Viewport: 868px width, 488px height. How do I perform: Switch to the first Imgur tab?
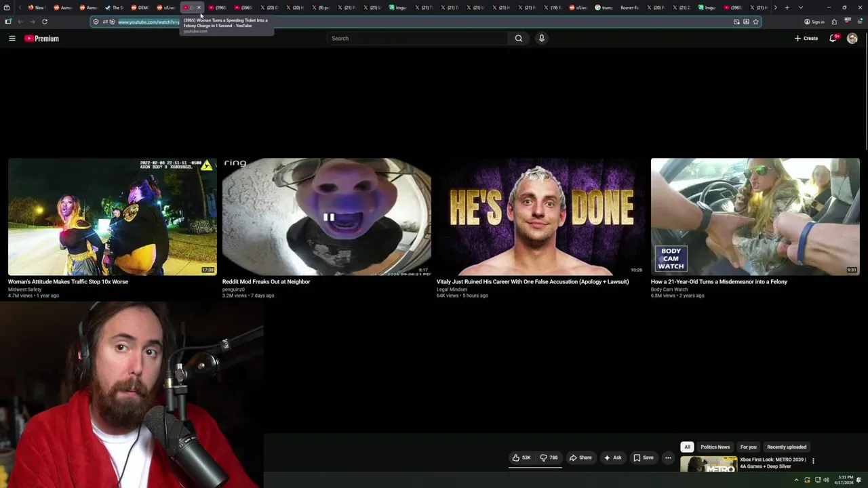(x=397, y=7)
